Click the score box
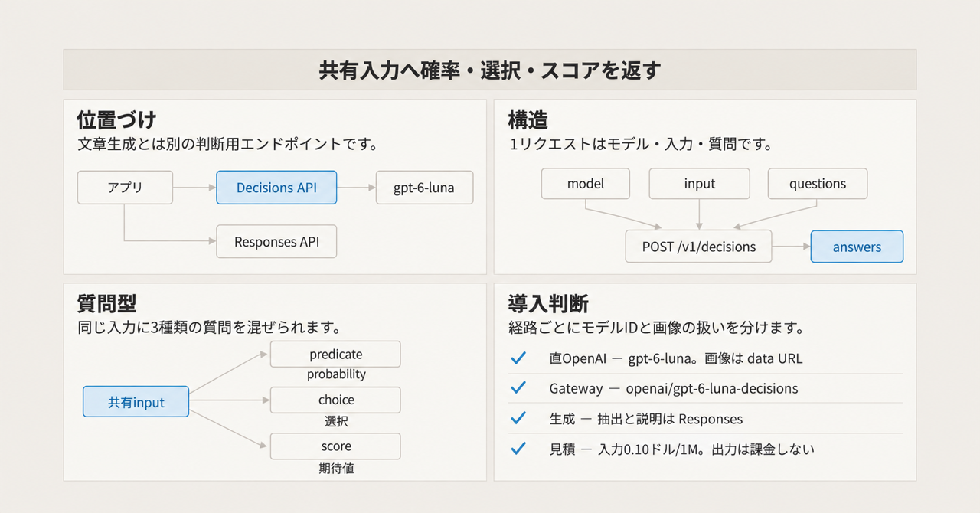 pos(335,446)
